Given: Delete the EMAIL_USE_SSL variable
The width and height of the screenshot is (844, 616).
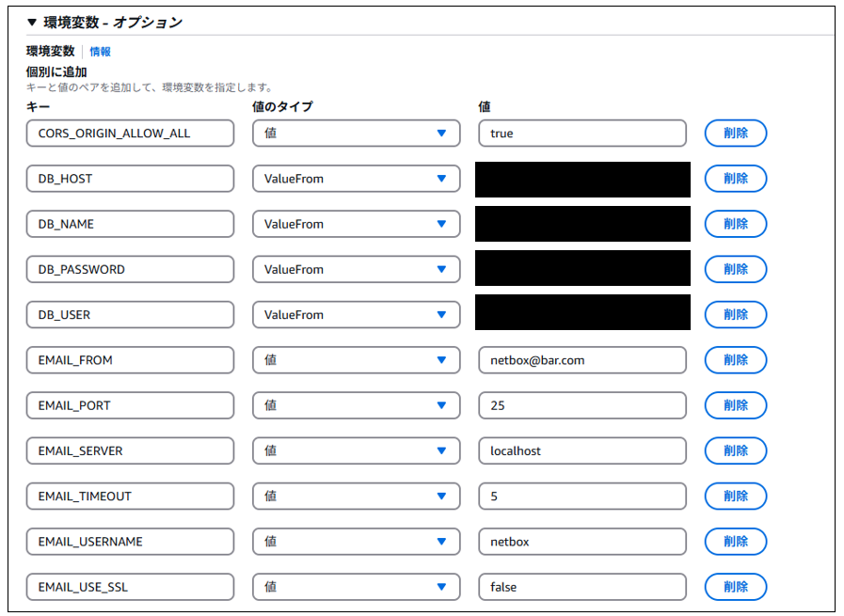Looking at the screenshot, I should [x=736, y=587].
